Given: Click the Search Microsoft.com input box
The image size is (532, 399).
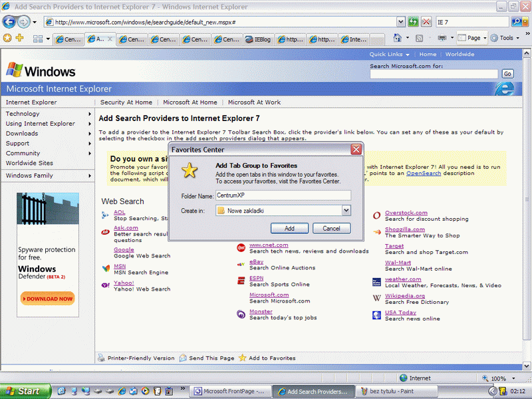Looking at the screenshot, I should (434, 74).
